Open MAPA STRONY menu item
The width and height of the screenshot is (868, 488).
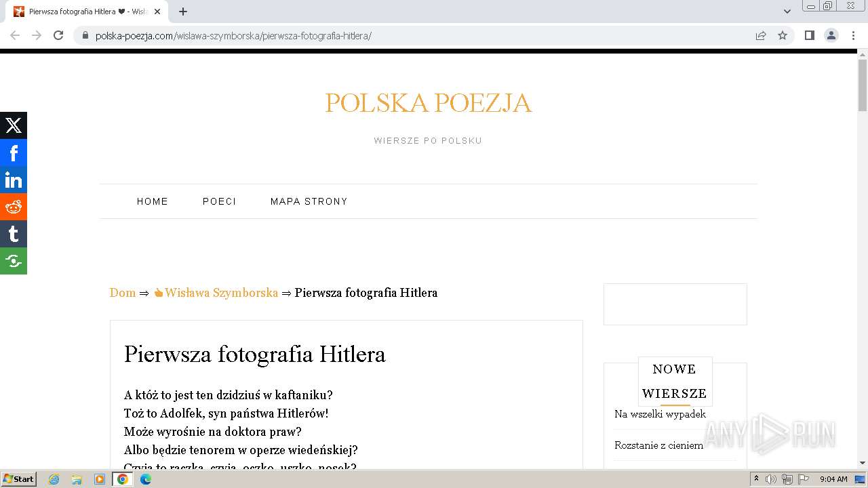tap(309, 201)
